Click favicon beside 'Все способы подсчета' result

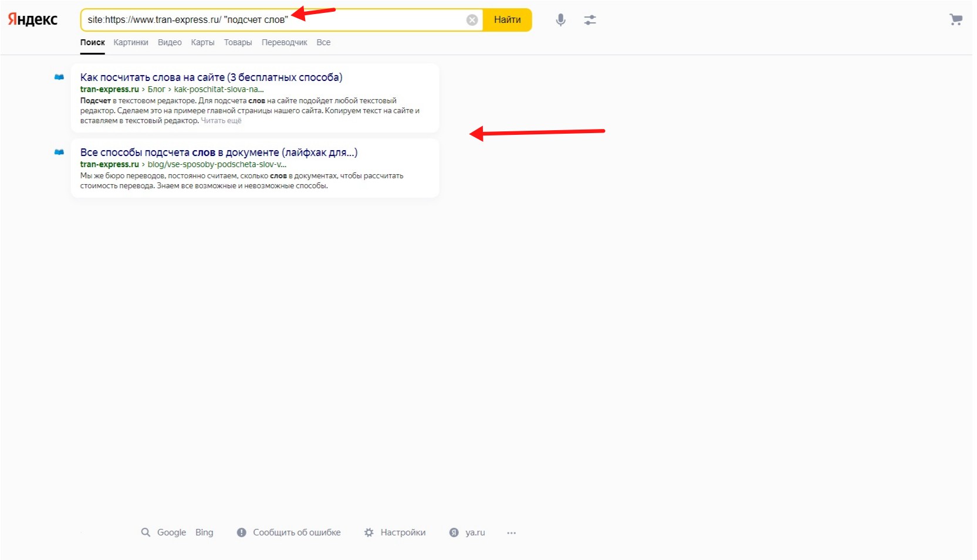pos(59,152)
